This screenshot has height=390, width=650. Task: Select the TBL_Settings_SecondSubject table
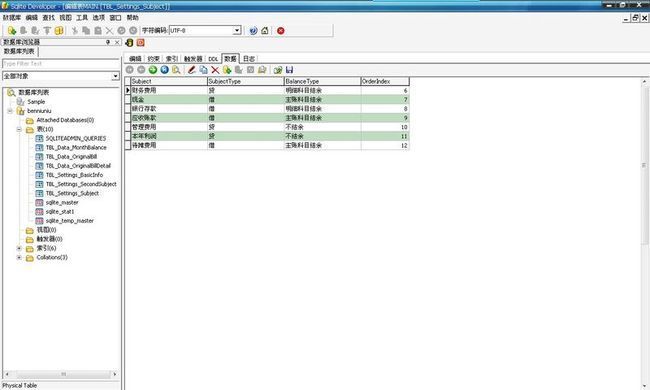pos(81,184)
